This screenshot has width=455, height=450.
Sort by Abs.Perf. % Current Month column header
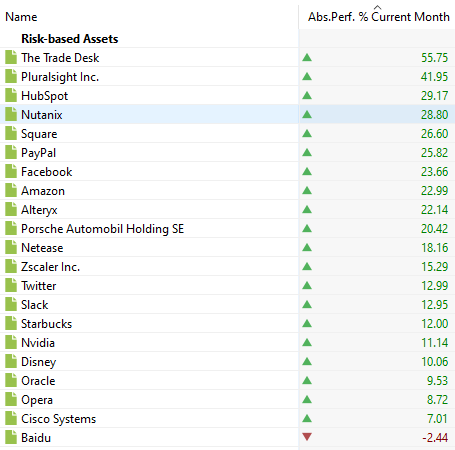379,17
